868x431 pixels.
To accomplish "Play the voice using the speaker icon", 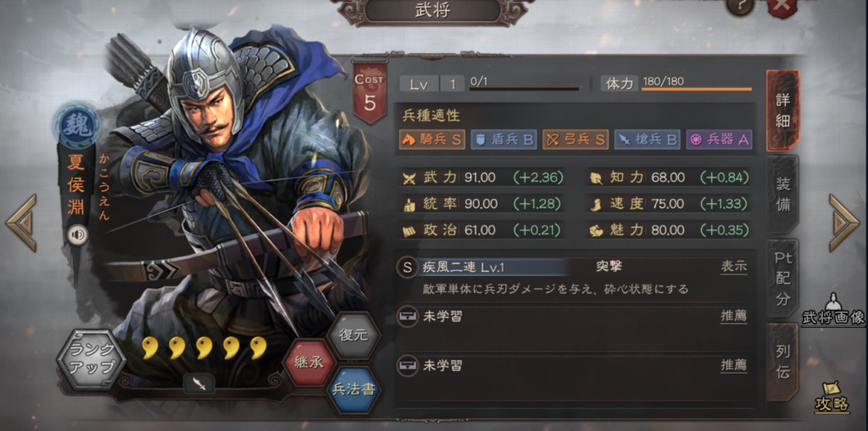I will (78, 235).
